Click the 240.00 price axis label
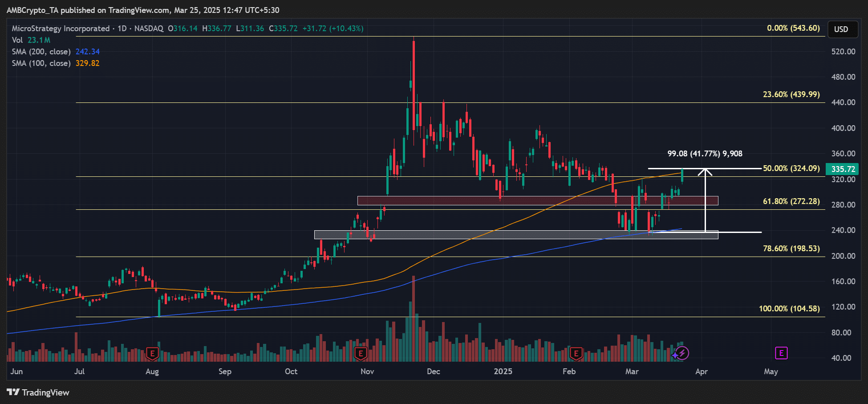Viewport: 868px width, 404px height. pyautogui.click(x=843, y=230)
